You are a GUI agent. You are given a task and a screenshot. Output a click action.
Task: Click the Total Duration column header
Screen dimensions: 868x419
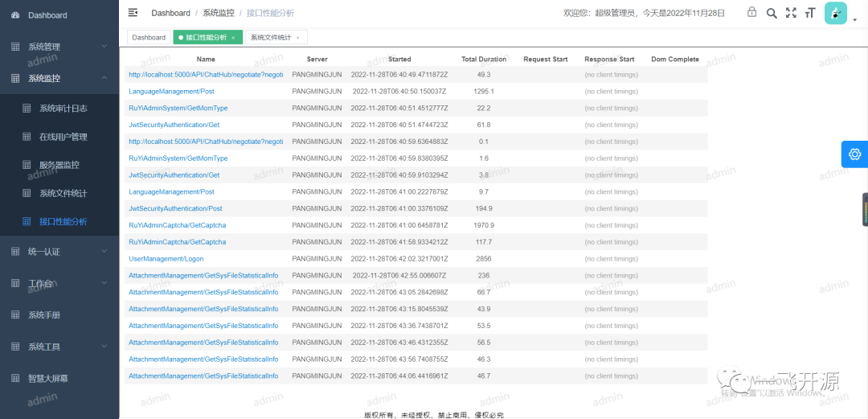coord(484,60)
